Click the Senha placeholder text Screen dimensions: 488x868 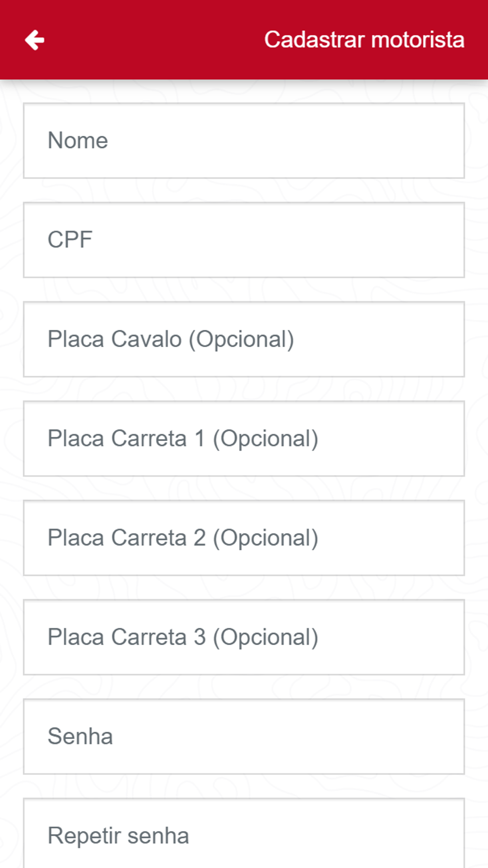click(x=80, y=736)
